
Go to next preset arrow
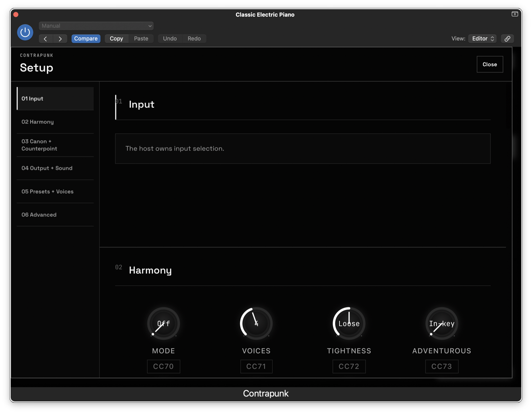60,39
